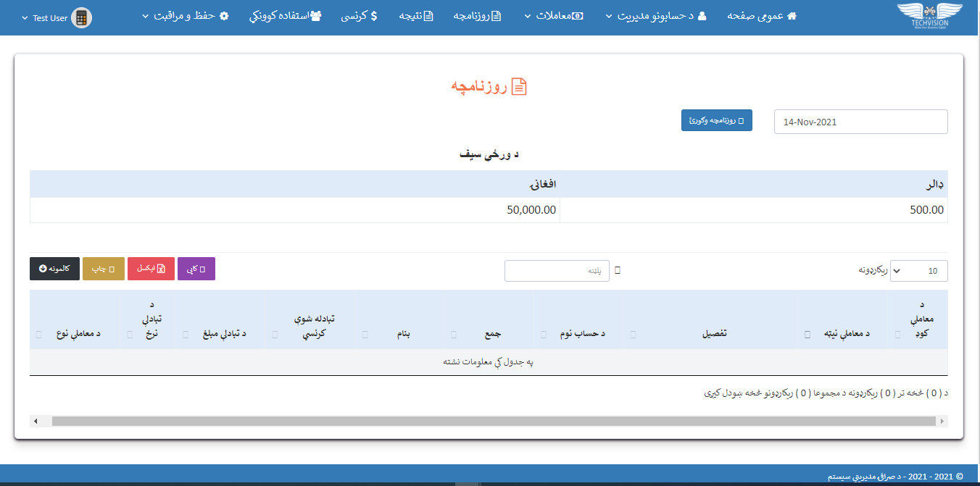Click the horizontal scrollbar left arrow
The height and width of the screenshot is (486, 980).
click(x=36, y=421)
